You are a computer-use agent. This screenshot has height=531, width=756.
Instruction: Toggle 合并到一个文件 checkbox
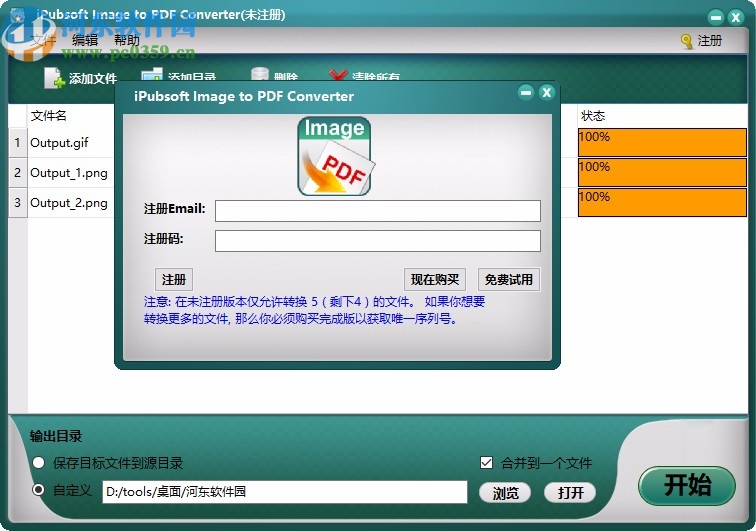(486, 463)
